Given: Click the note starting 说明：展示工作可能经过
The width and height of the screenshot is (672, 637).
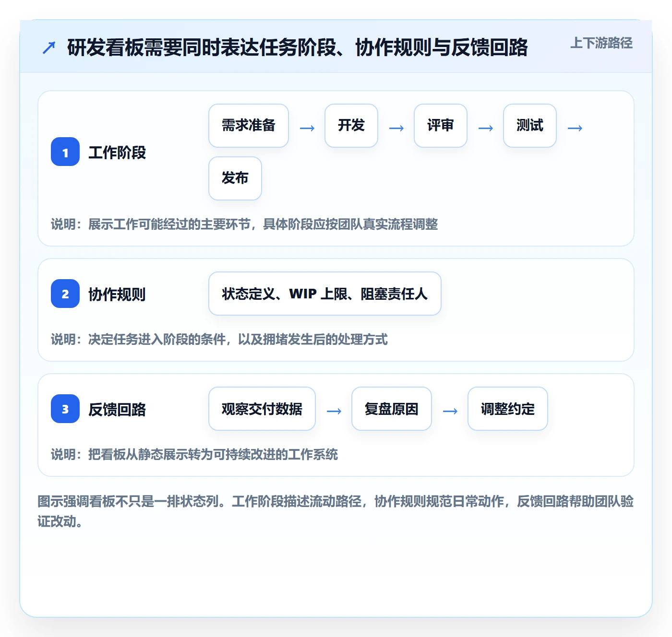Looking at the screenshot, I should click(x=244, y=224).
